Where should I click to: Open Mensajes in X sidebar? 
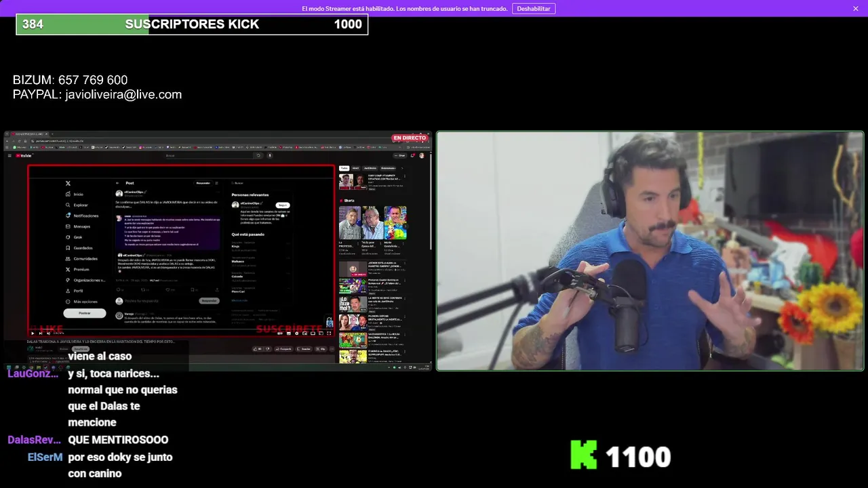point(78,226)
